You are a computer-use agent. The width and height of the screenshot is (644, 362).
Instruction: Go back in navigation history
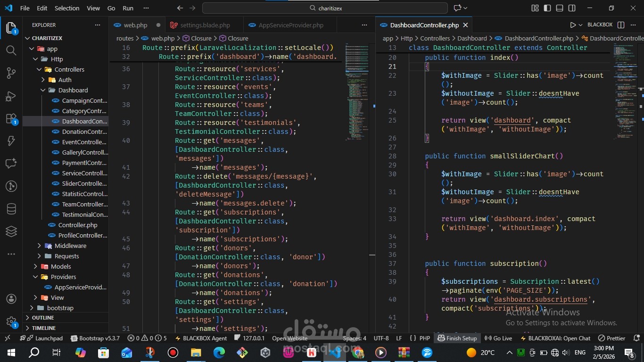[x=180, y=8]
